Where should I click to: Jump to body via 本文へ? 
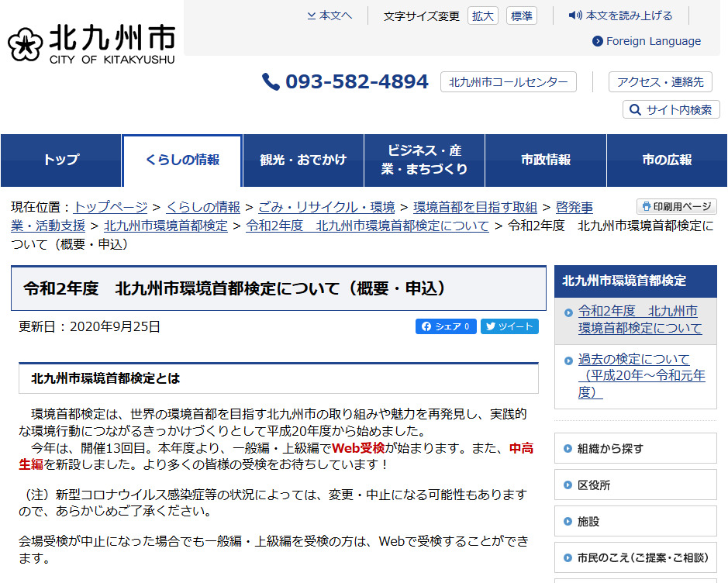(329, 16)
